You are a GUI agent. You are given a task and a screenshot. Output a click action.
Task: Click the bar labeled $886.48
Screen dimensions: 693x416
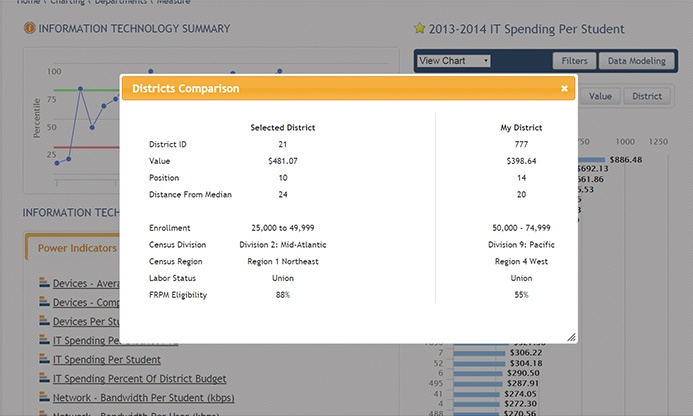point(591,160)
